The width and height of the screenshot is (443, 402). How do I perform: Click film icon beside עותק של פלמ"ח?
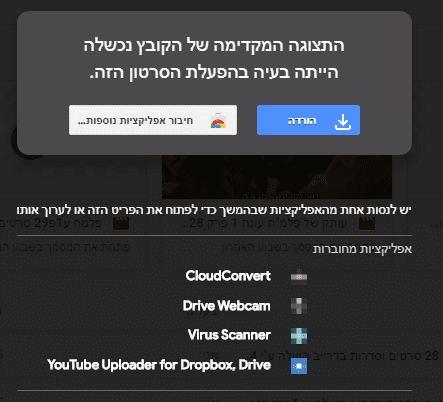point(367,223)
